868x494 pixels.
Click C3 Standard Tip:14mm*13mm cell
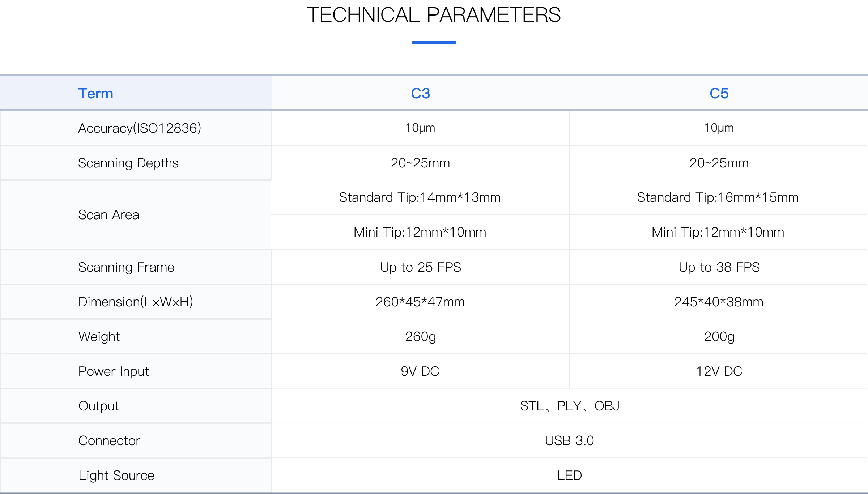pyautogui.click(x=420, y=197)
